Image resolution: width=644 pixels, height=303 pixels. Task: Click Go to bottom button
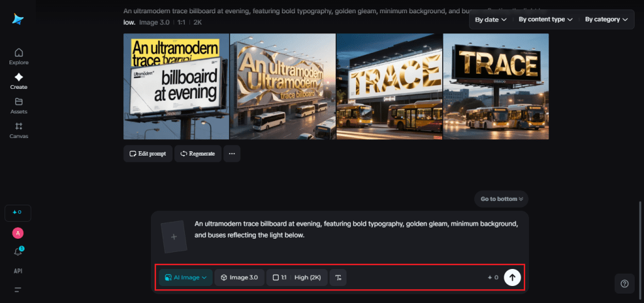pyautogui.click(x=502, y=199)
